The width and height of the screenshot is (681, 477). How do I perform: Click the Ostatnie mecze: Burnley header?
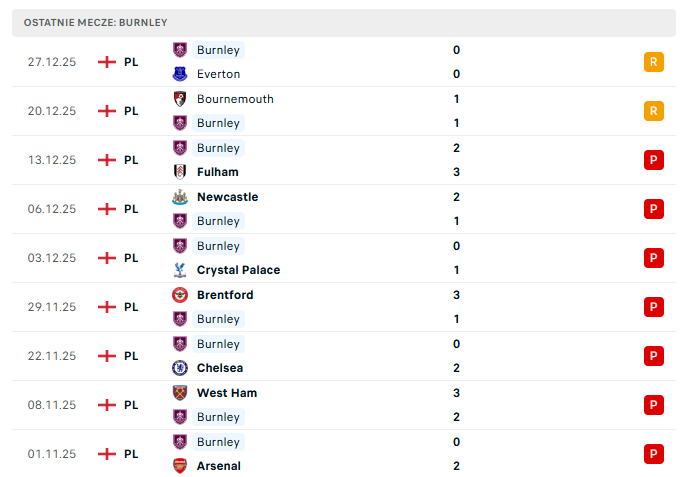point(98,22)
